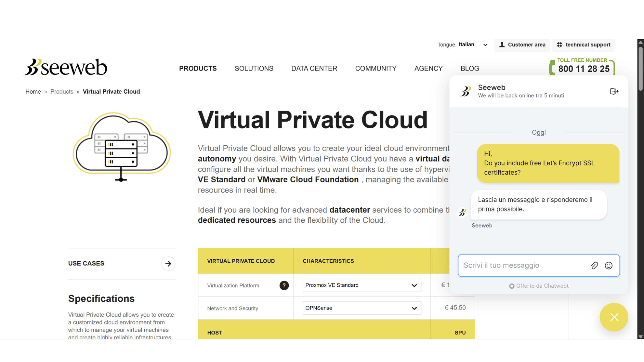Open the emoji picker in chat

point(609,265)
